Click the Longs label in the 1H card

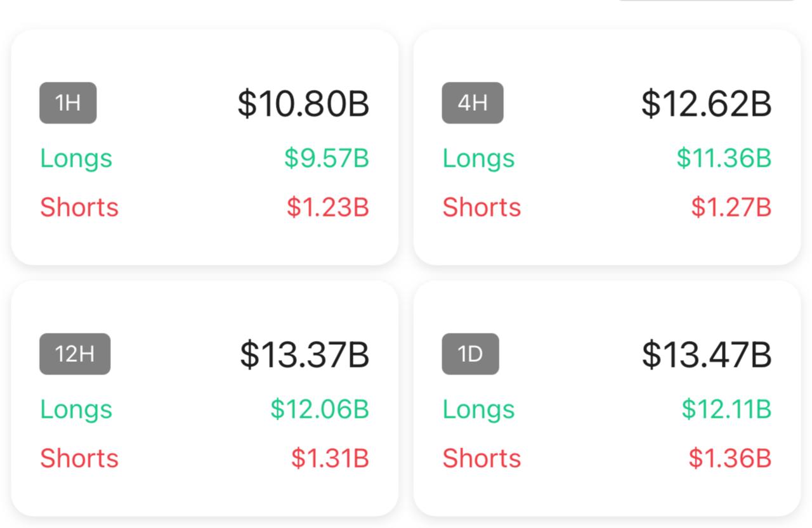point(76,158)
